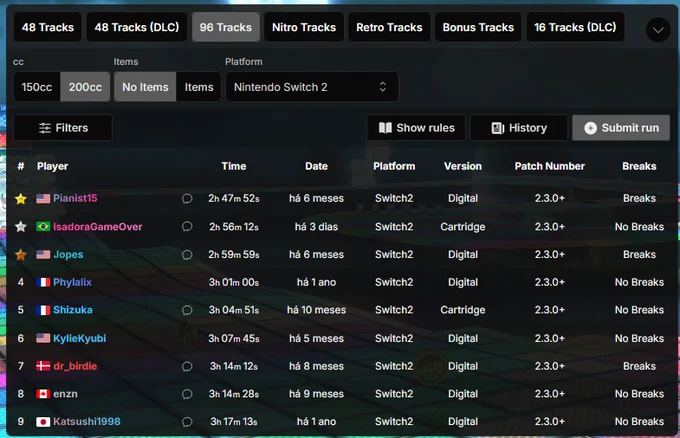The image size is (680, 438).
Task: Click the Breaks column header
Action: pyautogui.click(x=639, y=166)
